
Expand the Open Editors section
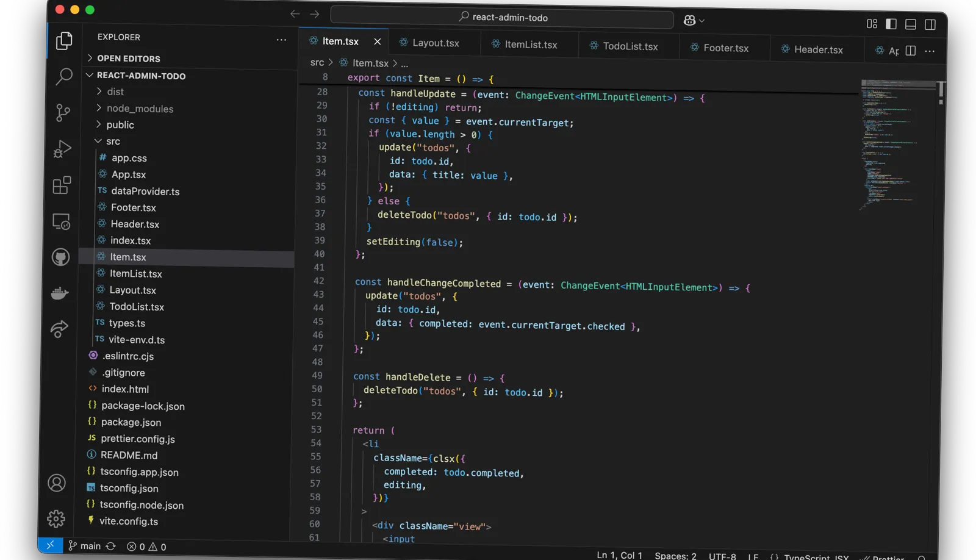tap(128, 59)
